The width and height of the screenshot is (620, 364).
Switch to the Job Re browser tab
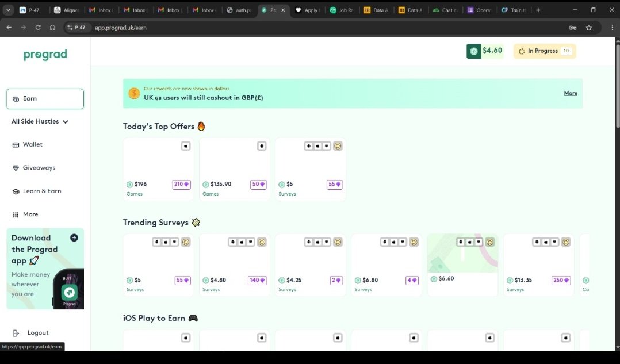pos(342,10)
